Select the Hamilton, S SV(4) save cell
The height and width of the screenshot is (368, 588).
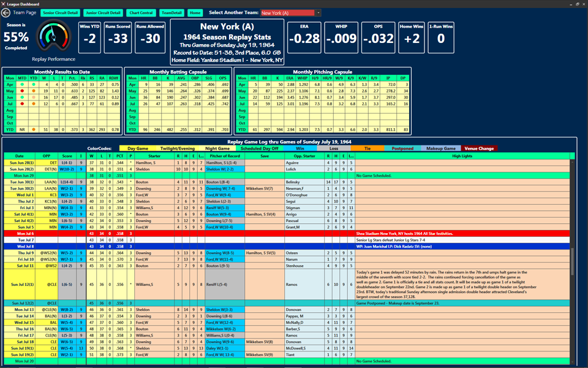(265, 215)
